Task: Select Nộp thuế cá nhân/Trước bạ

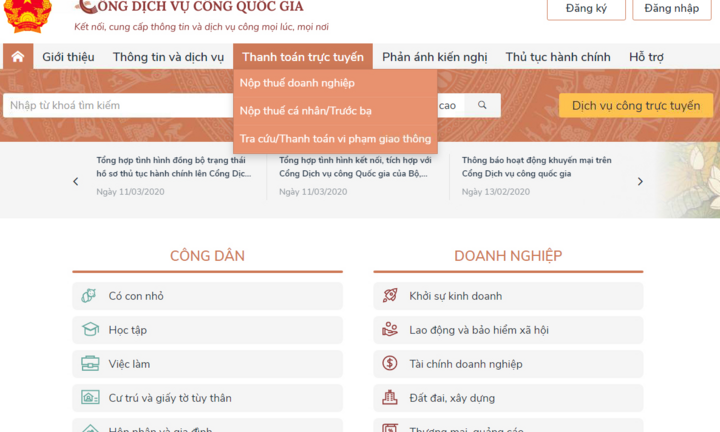Action: [x=335, y=111]
